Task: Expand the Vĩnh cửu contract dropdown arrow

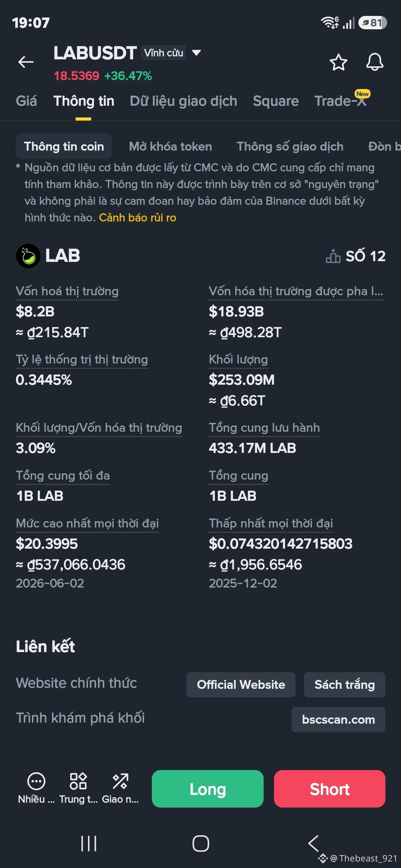Action: 196,53
